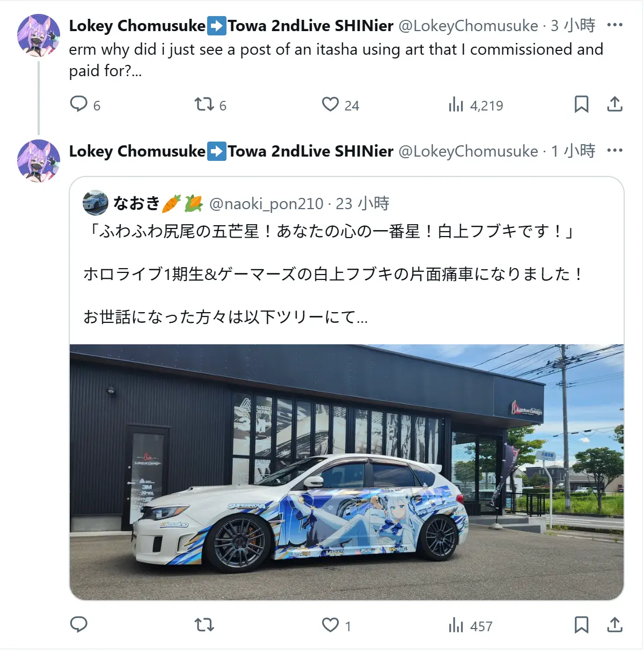Open Lokey Chomusuke avatar on first tweet

(38, 35)
